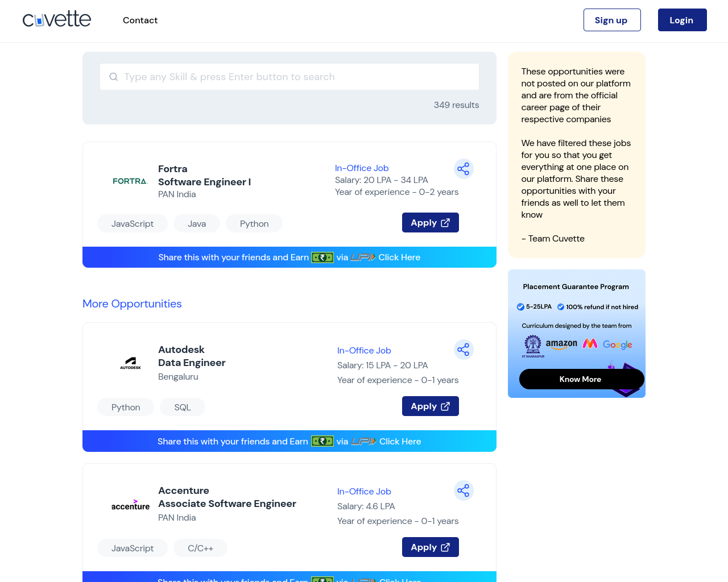728x582 pixels.
Task: Click the Accenture company logo
Action: click(x=130, y=505)
